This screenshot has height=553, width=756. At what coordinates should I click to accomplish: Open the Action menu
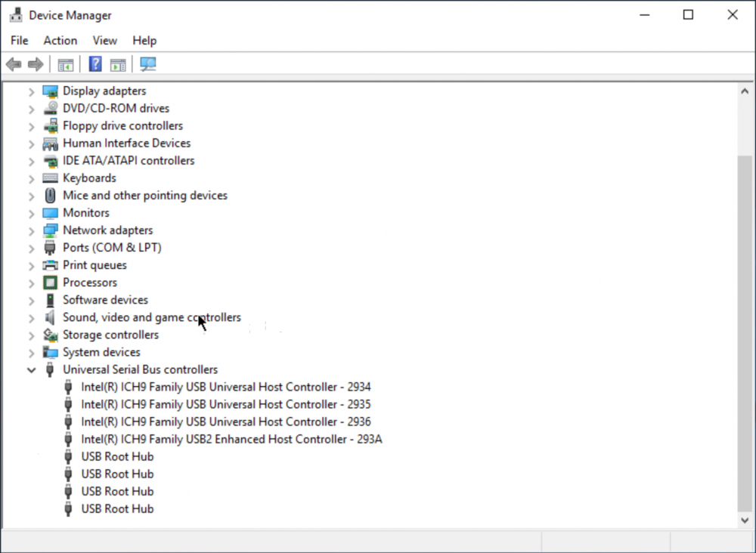[x=60, y=41]
